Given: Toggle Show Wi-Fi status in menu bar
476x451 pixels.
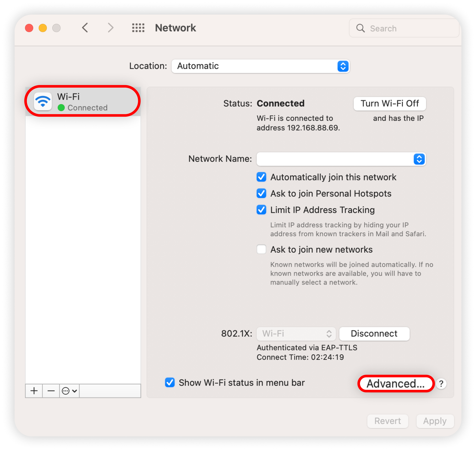Looking at the screenshot, I should [x=170, y=382].
